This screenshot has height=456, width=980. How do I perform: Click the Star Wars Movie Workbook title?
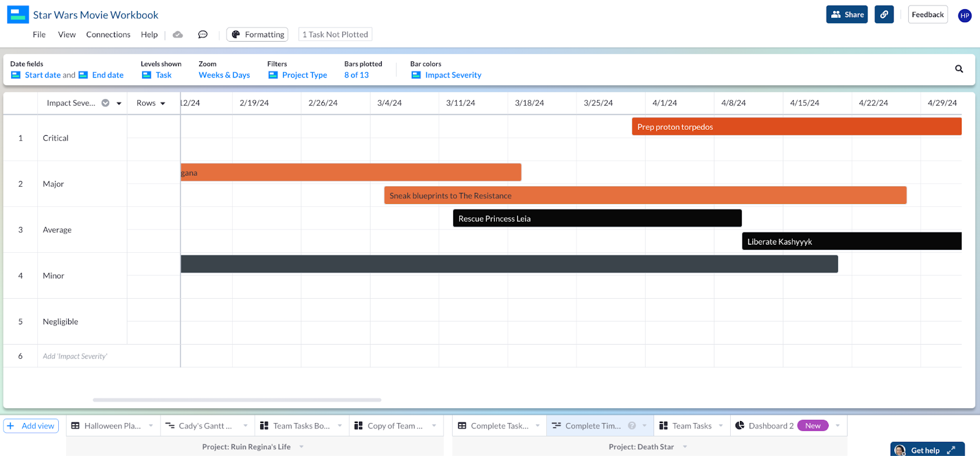pyautogui.click(x=96, y=15)
